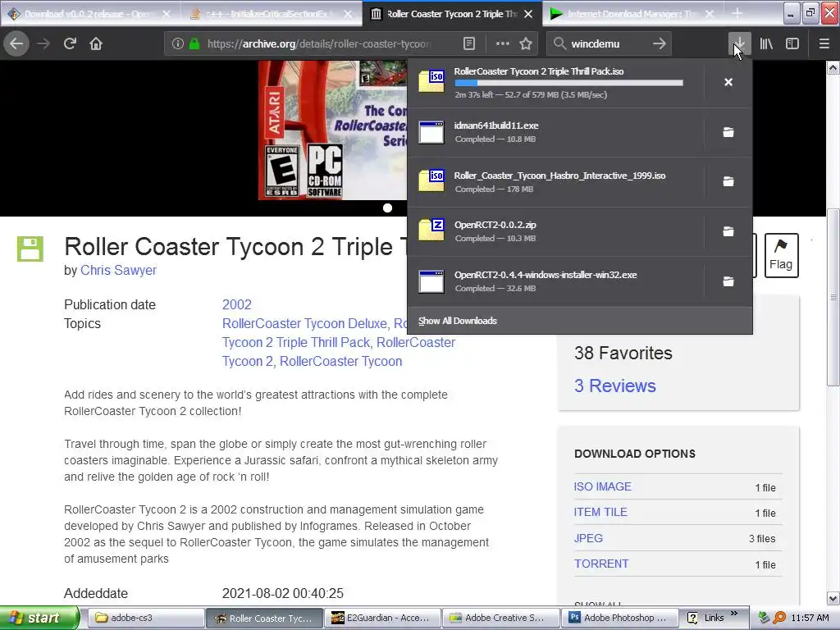Open the Library toolbar icon
Screen dimensions: 840x630
766,43
